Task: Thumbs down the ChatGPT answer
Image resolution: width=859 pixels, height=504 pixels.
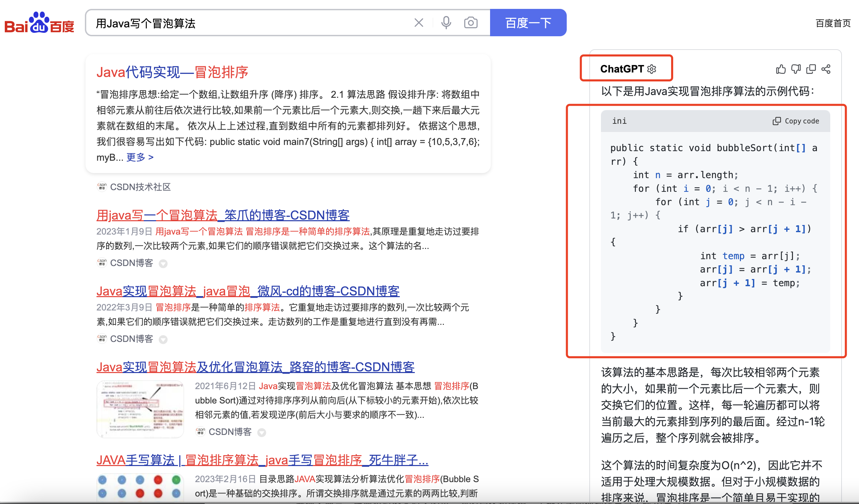Action: pyautogui.click(x=796, y=69)
